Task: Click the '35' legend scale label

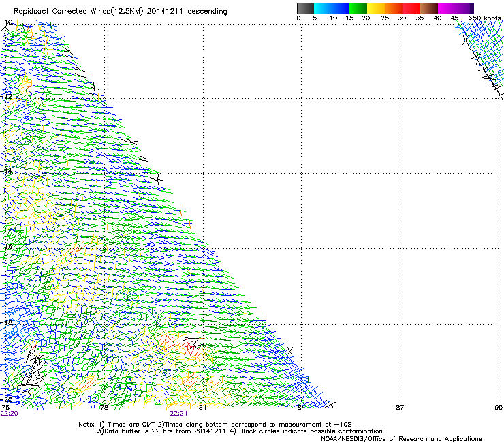Action: [x=420, y=18]
